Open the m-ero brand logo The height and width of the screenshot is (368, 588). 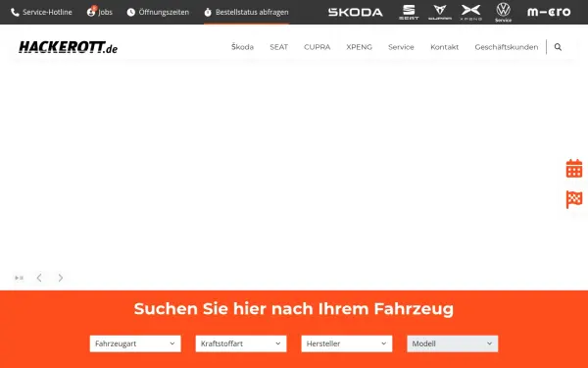[549, 12]
